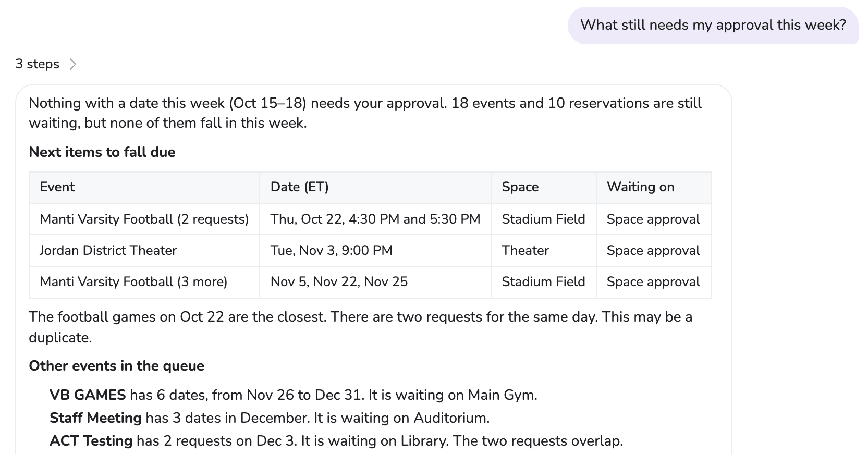This screenshot has width=868, height=454.
Task: Click the user message 'What still needs my approval this week?'
Action: point(713,25)
